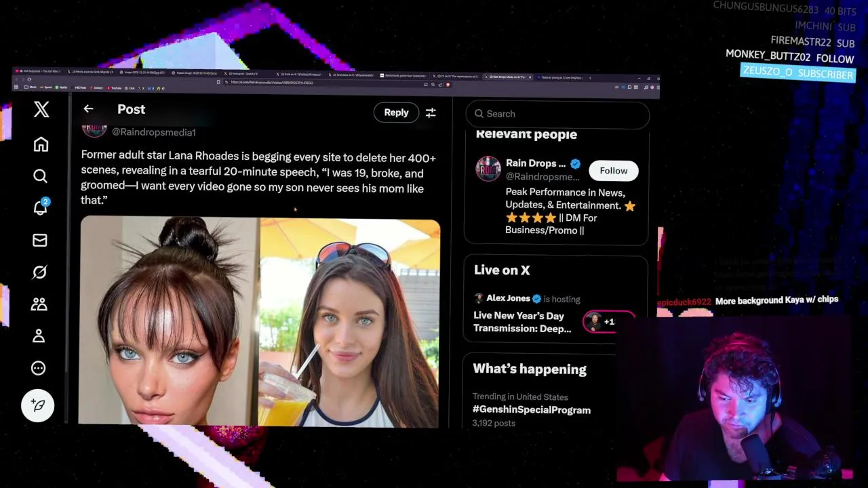Screen dimensions: 868x488
Task: Click the 'What's happening' heading
Action: (530, 369)
